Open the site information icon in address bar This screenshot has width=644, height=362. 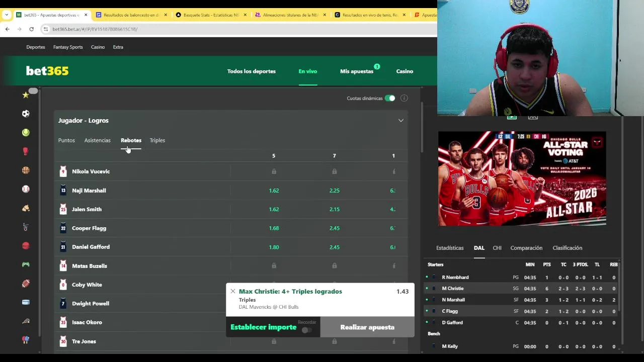point(46,29)
